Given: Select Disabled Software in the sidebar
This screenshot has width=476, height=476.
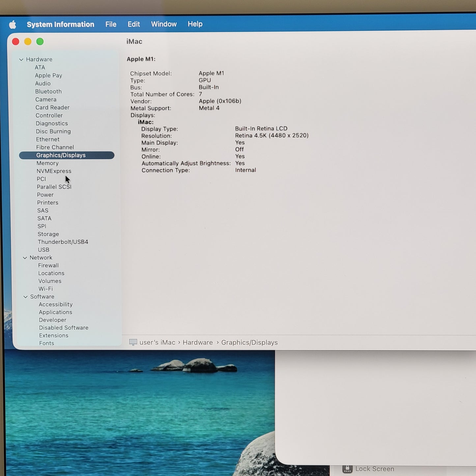Looking at the screenshot, I should pos(64,328).
